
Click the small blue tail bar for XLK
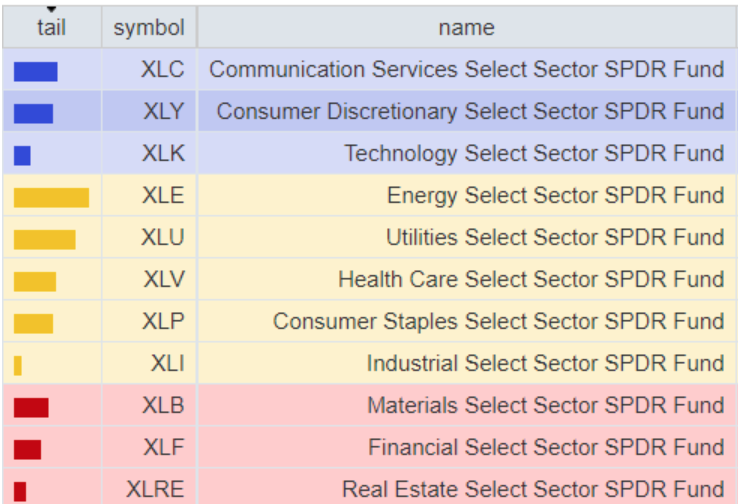point(22,155)
